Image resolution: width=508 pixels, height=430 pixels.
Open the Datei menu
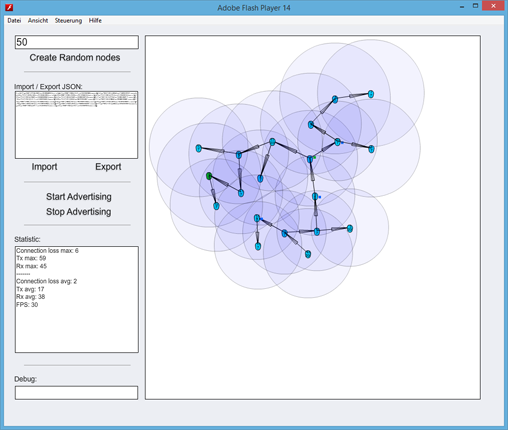pos(14,21)
